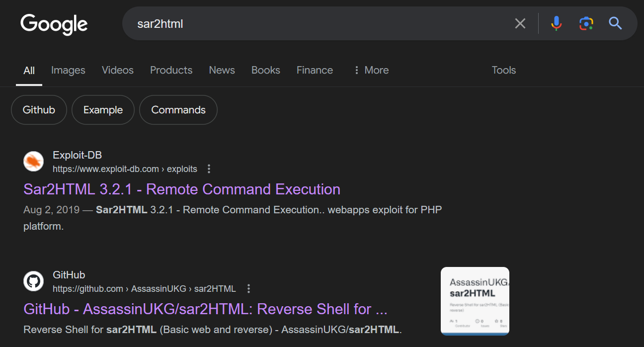Apply the Commands suggestion chip
644x347 pixels.
point(178,110)
